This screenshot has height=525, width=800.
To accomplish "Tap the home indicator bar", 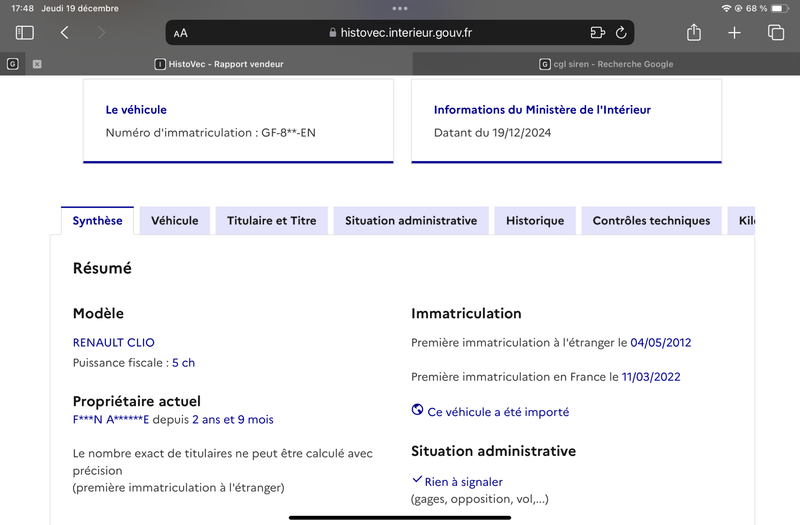I will [400, 517].
